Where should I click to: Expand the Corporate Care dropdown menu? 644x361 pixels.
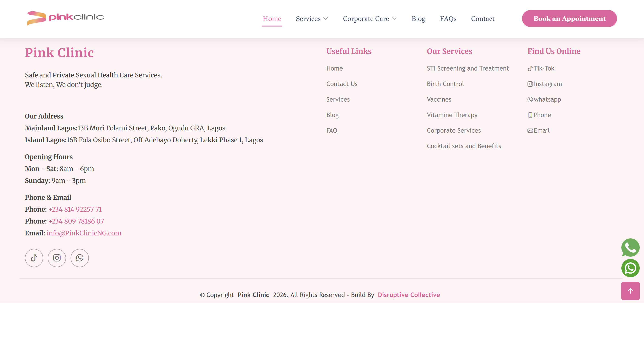point(369,19)
